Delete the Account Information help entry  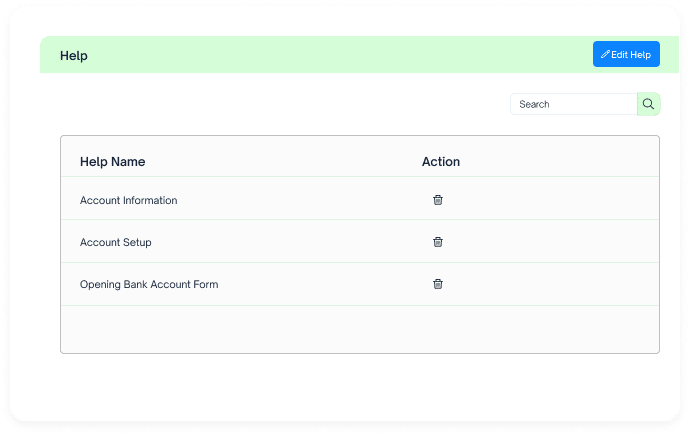[x=437, y=200]
